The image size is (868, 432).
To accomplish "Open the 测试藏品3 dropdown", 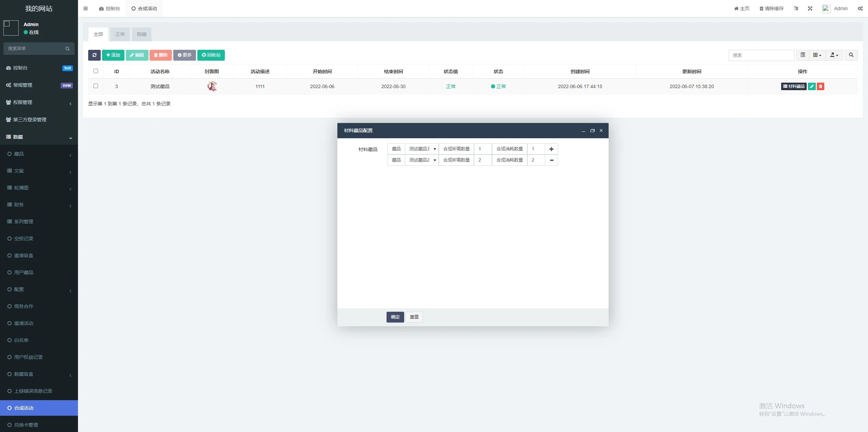I will tap(422, 149).
